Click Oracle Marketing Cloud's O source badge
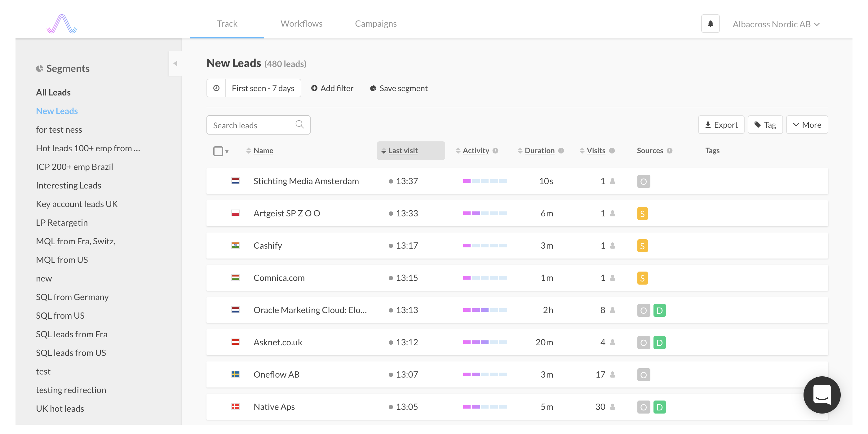Image resolution: width=868 pixels, height=434 pixels. point(644,310)
